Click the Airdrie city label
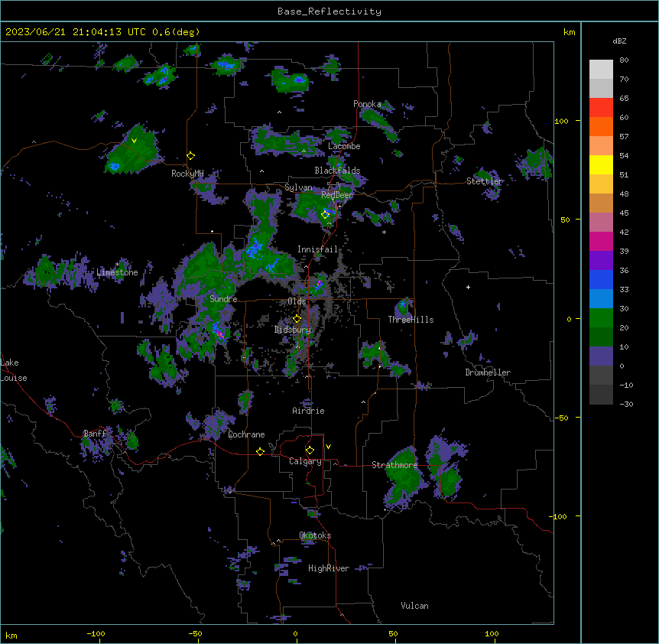The height and width of the screenshot is (644, 659). point(308,411)
